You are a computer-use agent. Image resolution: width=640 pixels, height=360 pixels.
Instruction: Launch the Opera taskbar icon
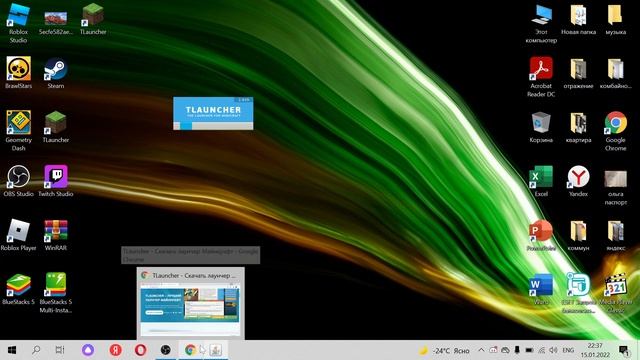[x=140, y=350]
